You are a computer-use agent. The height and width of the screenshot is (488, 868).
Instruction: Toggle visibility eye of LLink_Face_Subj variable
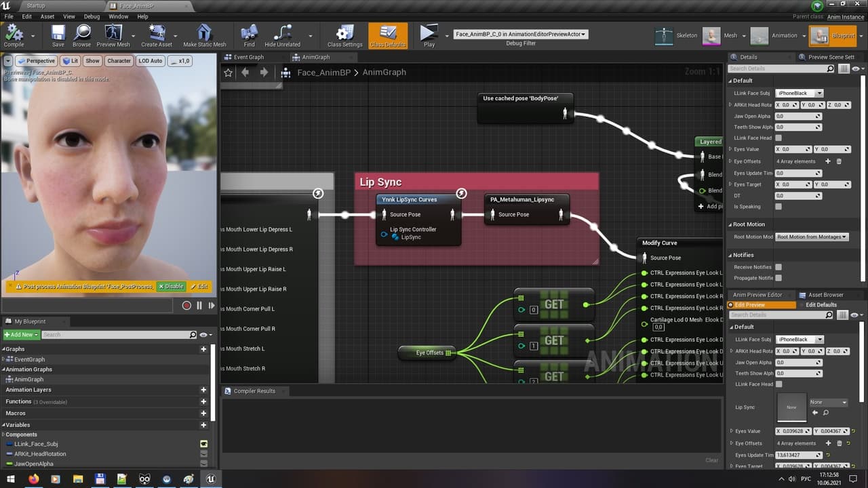[x=203, y=444]
